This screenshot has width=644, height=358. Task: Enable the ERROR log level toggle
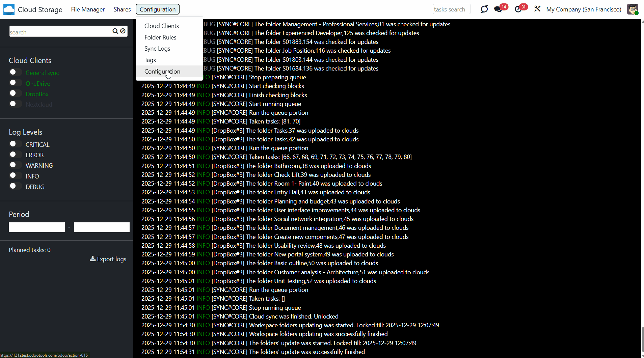tap(15, 155)
